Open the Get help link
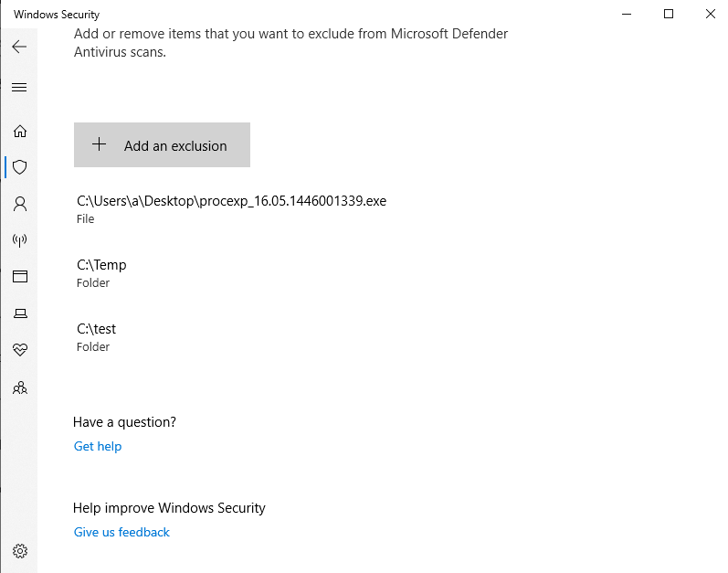This screenshot has height=573, width=728. 98,446
